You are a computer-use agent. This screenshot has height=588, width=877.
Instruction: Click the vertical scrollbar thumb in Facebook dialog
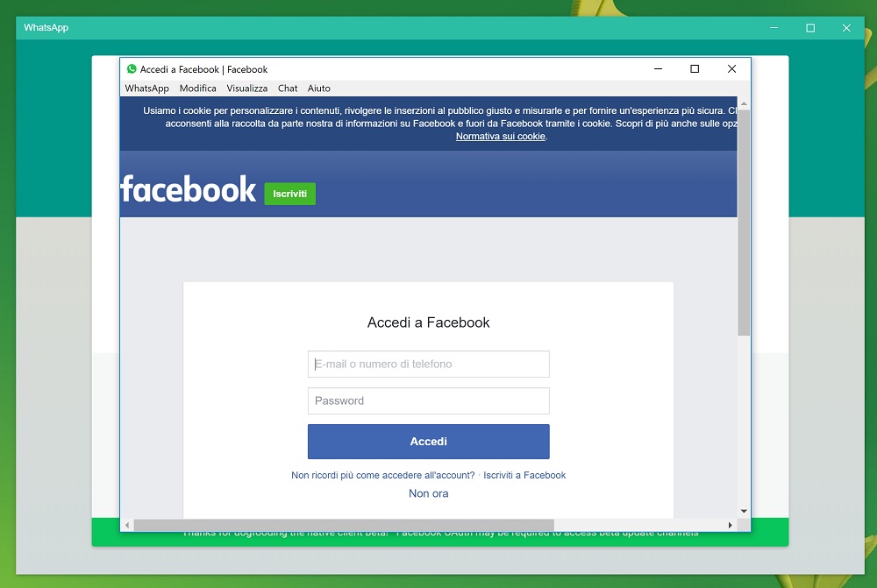744,222
